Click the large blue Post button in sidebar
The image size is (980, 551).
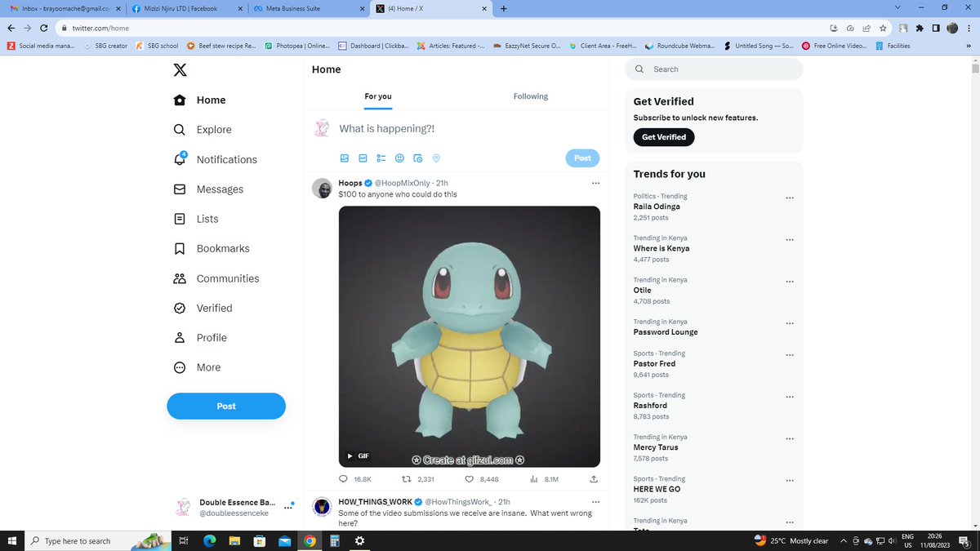click(x=226, y=406)
